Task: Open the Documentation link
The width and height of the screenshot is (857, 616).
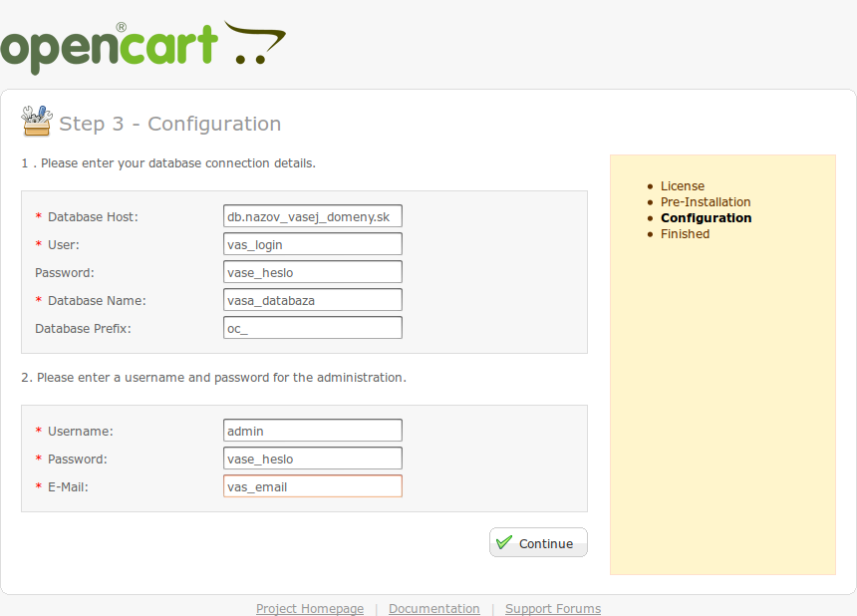Action: tap(433, 608)
